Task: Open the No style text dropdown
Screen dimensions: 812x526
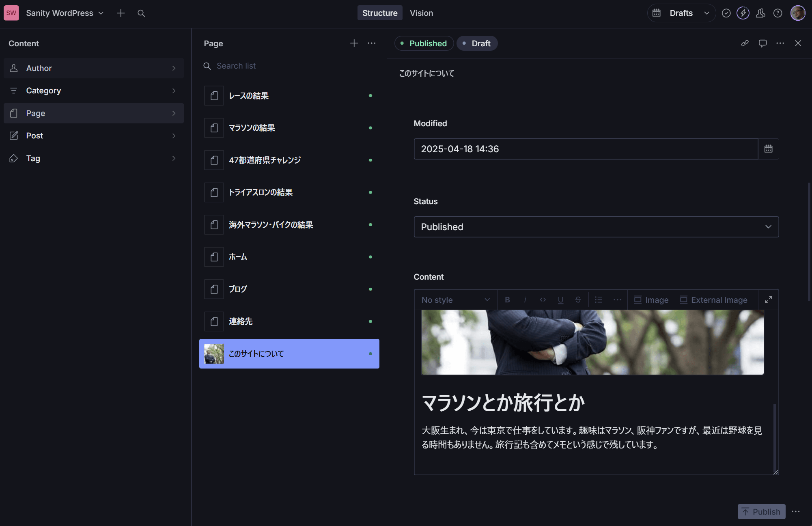Action: pos(455,300)
